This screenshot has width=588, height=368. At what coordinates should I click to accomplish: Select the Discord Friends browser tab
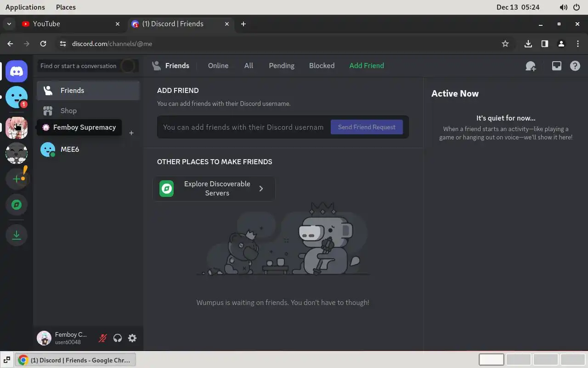181,24
